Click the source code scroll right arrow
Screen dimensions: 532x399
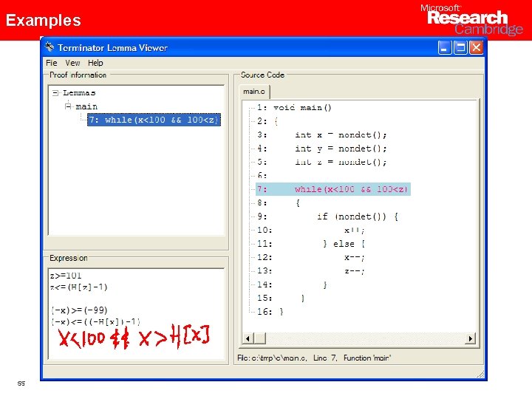(x=470, y=338)
